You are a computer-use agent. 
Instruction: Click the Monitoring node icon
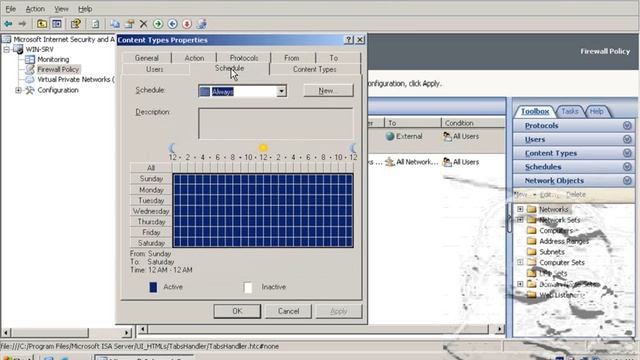30,59
